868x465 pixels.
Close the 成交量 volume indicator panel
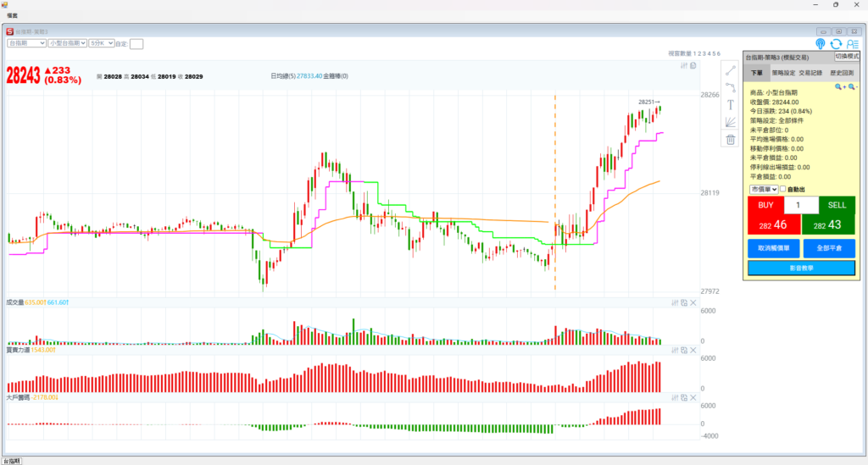(693, 302)
